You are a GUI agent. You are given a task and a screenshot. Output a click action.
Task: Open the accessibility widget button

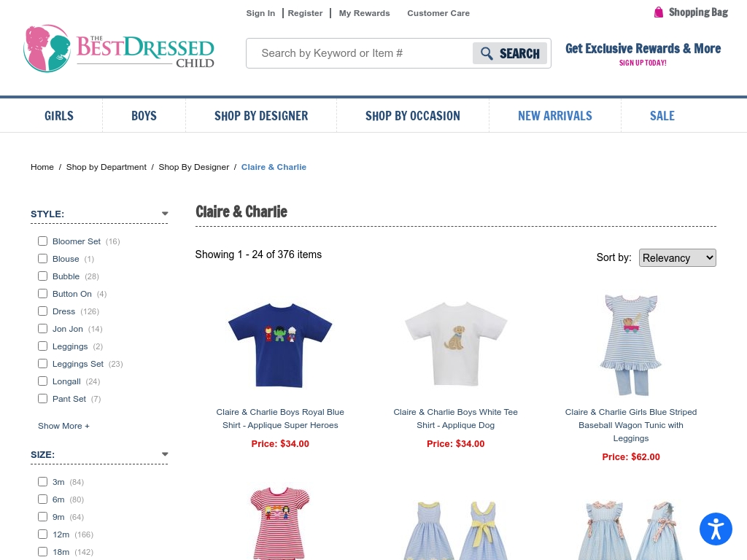[716, 529]
